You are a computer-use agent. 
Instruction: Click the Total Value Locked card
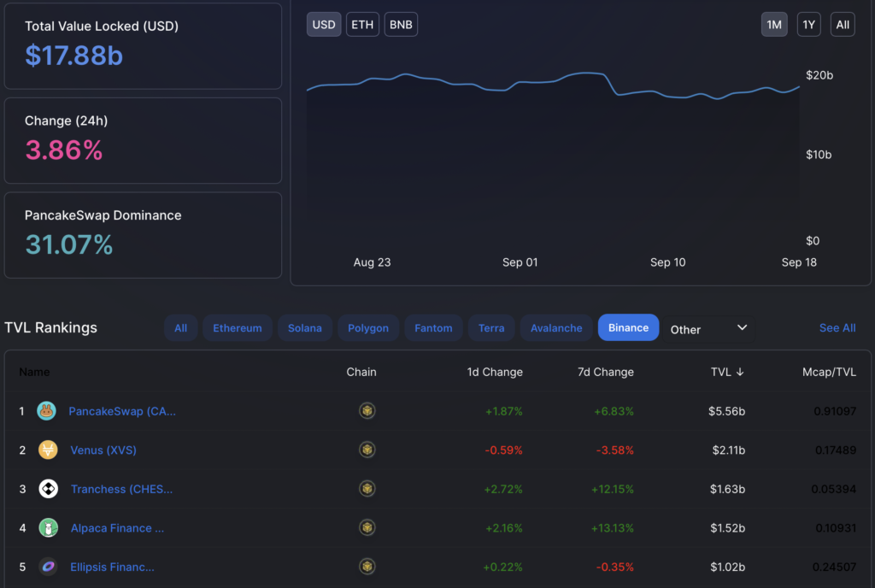[143, 45]
